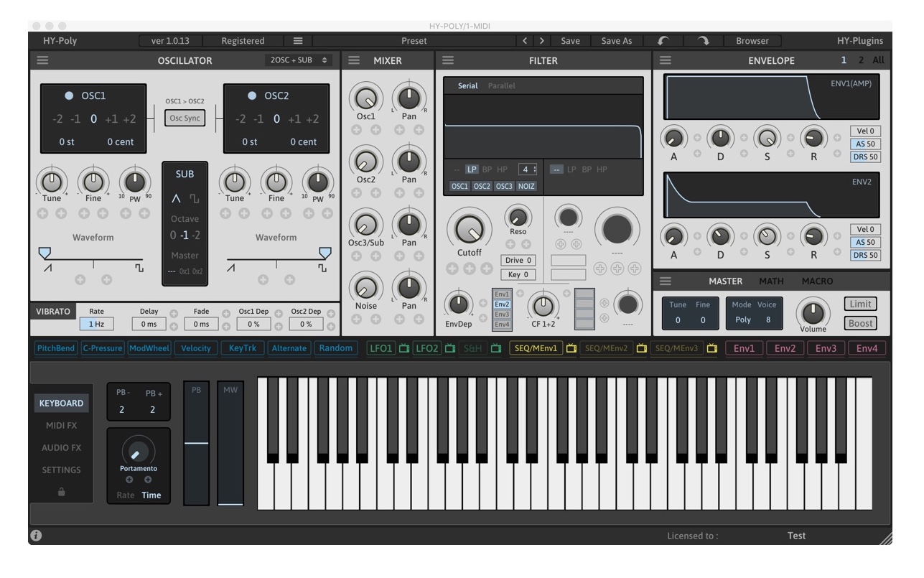Toggle OSC3 routing into filter 1
This screenshot has width=924, height=578.
click(504, 186)
